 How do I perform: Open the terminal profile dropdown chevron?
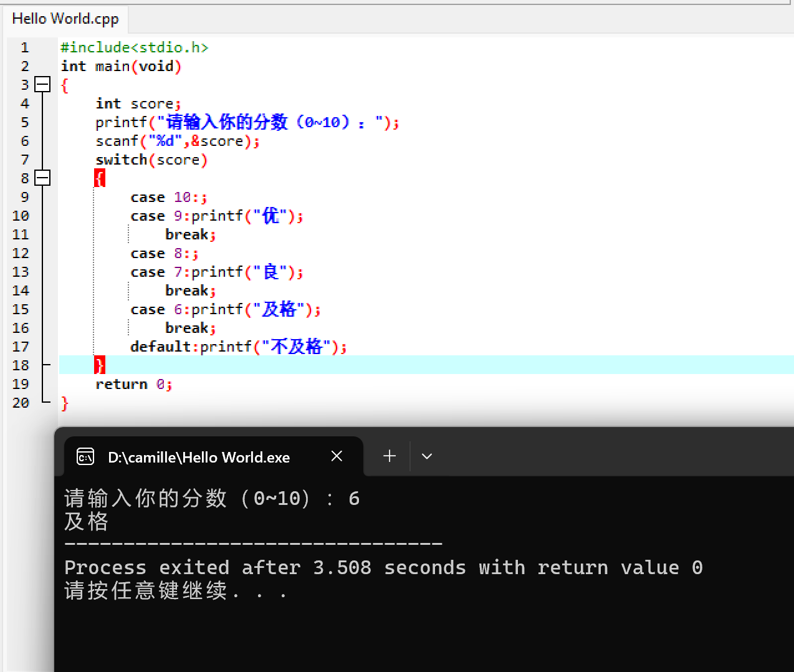pos(427,456)
